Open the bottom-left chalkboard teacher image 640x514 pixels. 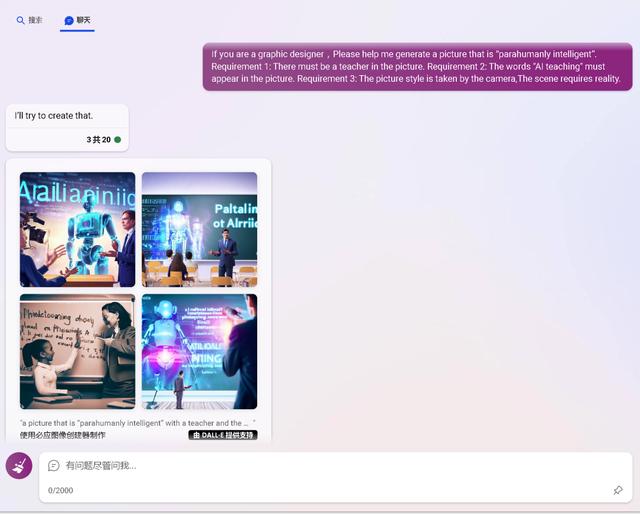click(x=77, y=351)
